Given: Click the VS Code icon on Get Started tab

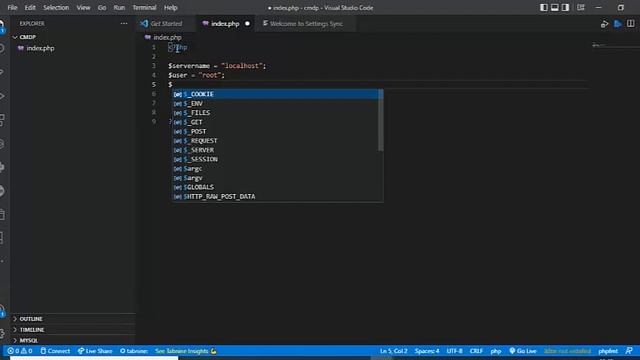Looking at the screenshot, I should point(144,24).
